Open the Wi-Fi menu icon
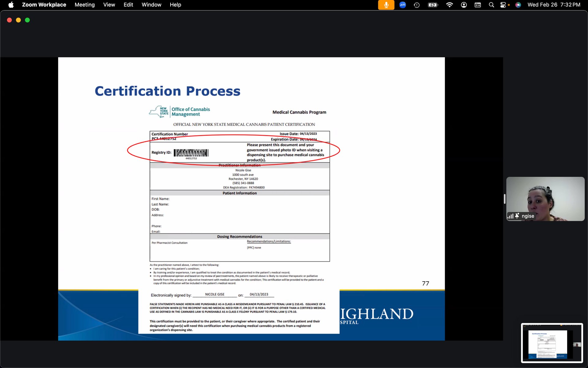The width and height of the screenshot is (588, 368). pyautogui.click(x=449, y=5)
